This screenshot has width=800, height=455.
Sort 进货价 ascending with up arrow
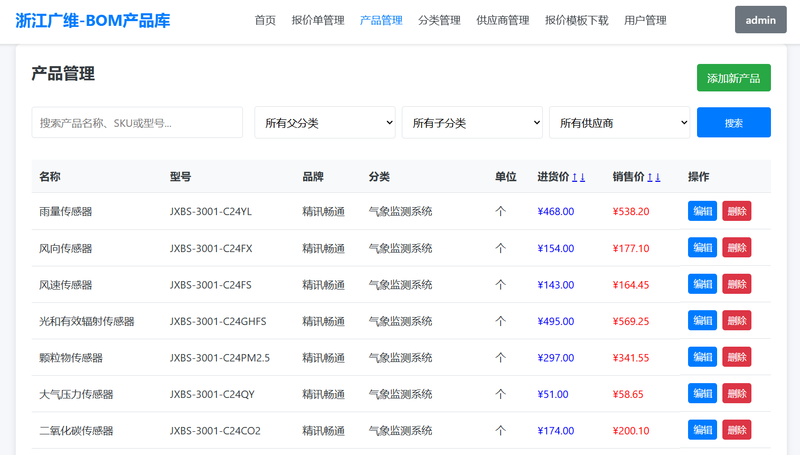pos(575,177)
